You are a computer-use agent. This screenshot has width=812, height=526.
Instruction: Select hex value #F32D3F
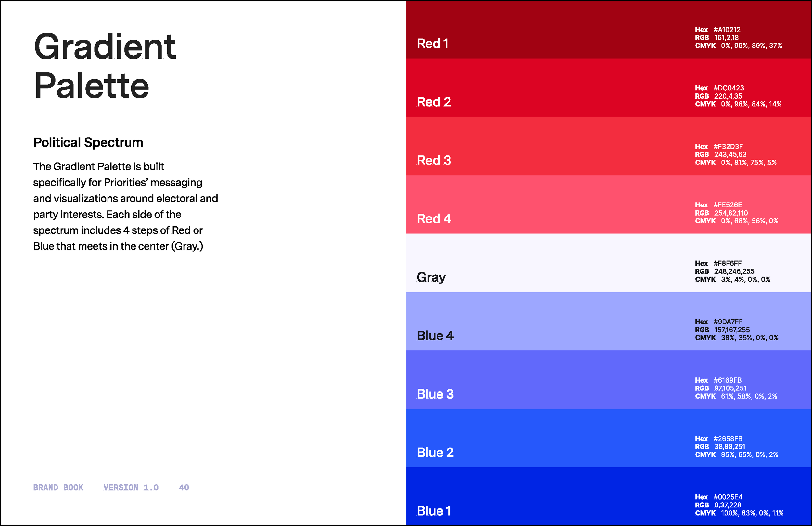coord(728,147)
